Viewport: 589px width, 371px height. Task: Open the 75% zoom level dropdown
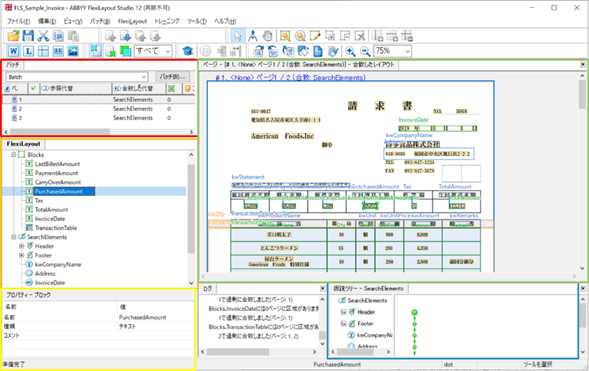tap(393, 51)
